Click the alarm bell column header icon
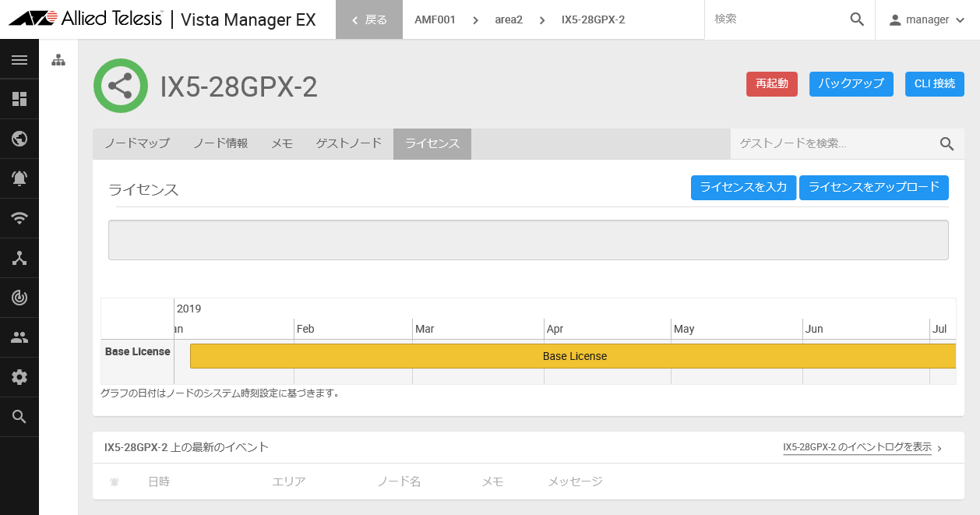 [115, 482]
